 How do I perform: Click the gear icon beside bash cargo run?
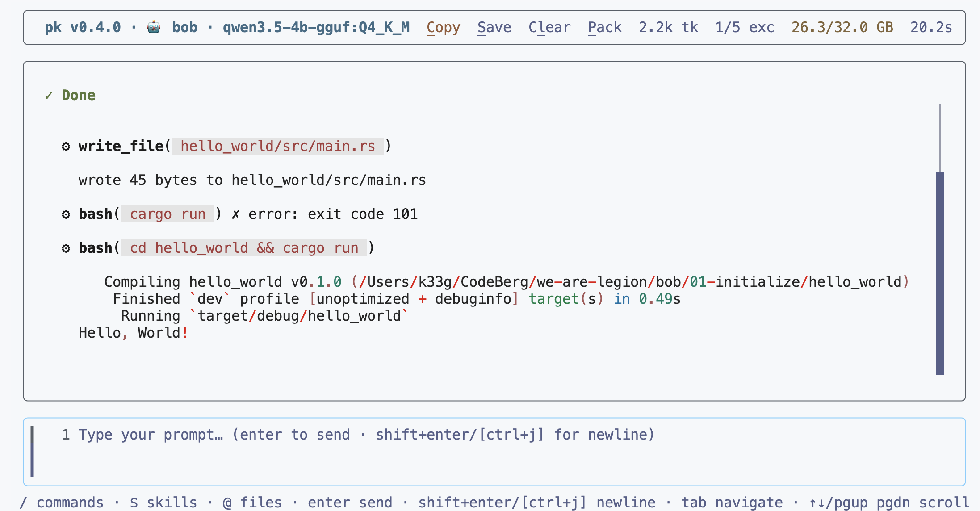[x=66, y=214]
